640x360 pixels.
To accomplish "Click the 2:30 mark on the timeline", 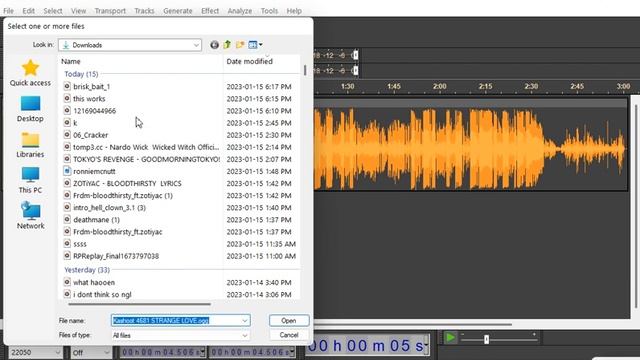I will [x=531, y=86].
